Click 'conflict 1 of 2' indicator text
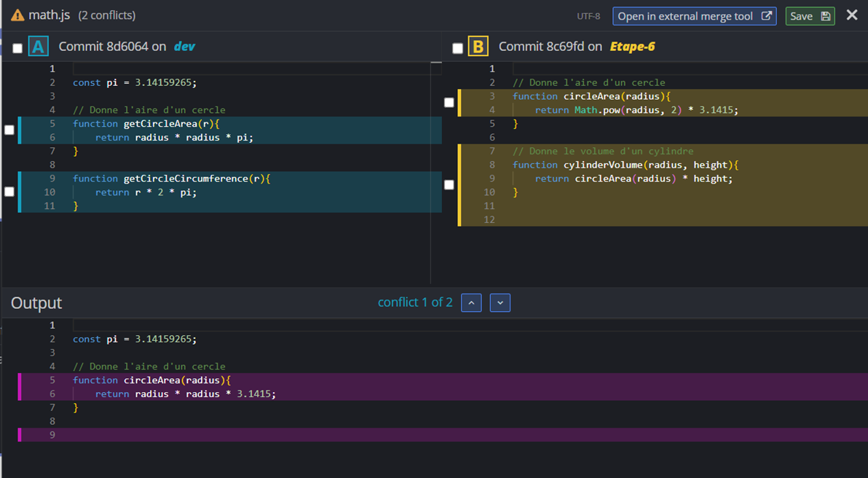The image size is (868, 478). click(x=415, y=302)
